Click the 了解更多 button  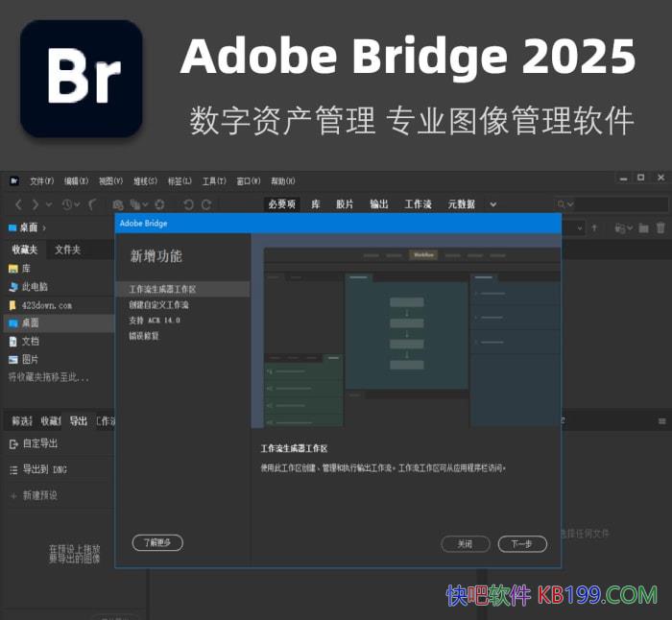click(157, 543)
